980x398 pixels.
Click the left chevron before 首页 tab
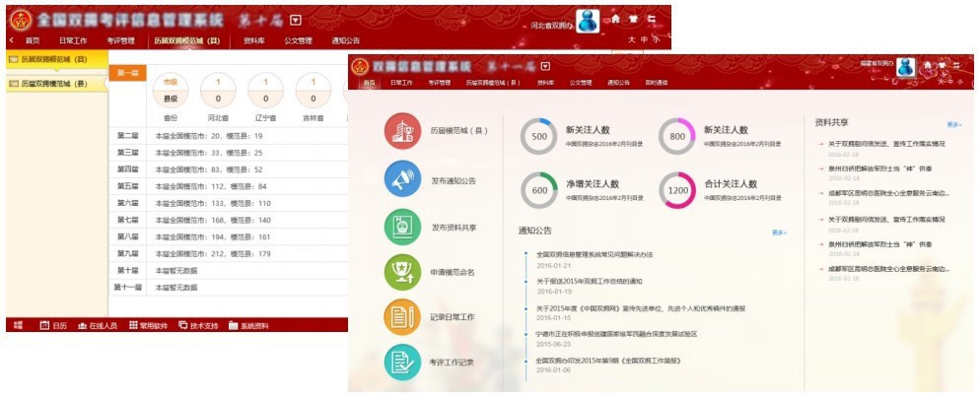(11, 40)
